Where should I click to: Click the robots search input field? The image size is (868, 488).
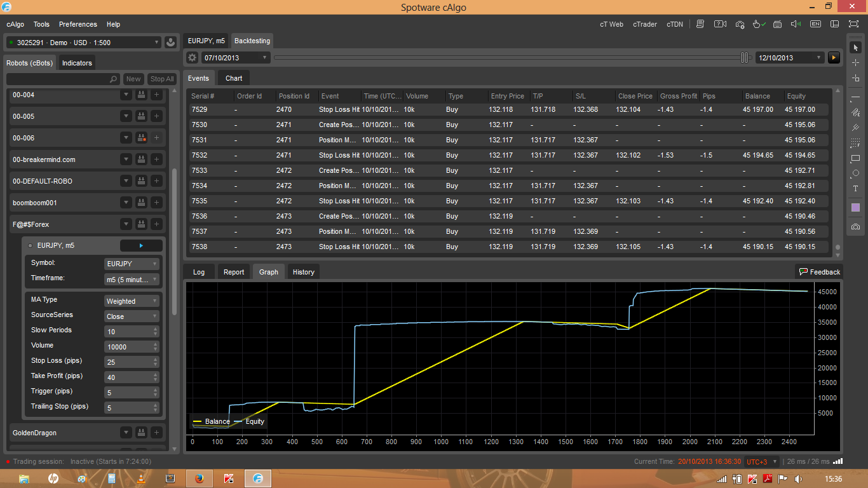pyautogui.click(x=63, y=79)
